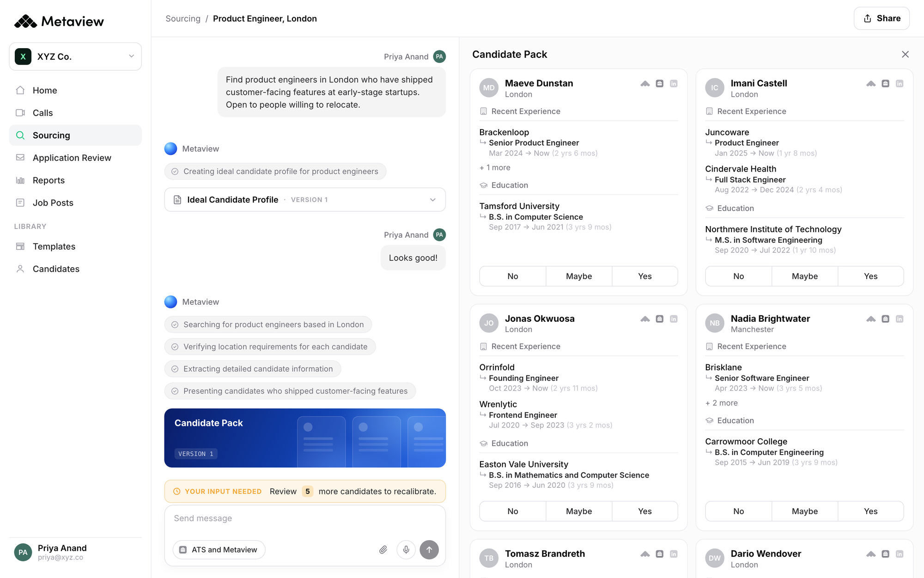Attach a file with the paperclip icon
The image size is (924, 578).
click(383, 550)
